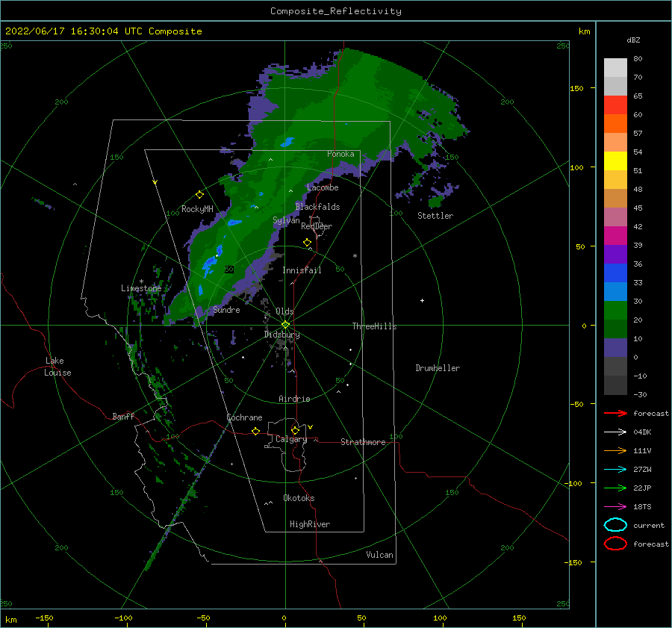672x628 pixels.
Task: Click the 150 label on the right y-axis
Action: pyautogui.click(x=577, y=88)
